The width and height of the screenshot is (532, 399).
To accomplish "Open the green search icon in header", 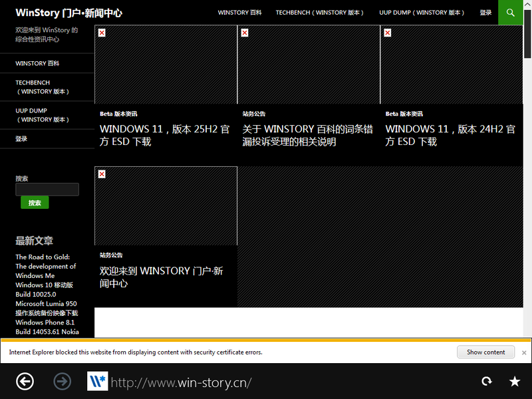I will [x=510, y=13].
